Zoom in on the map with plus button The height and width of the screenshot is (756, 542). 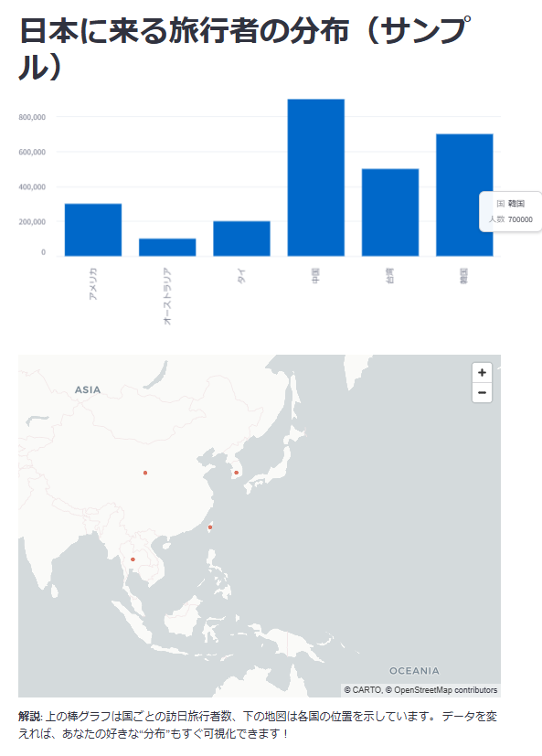coord(482,373)
